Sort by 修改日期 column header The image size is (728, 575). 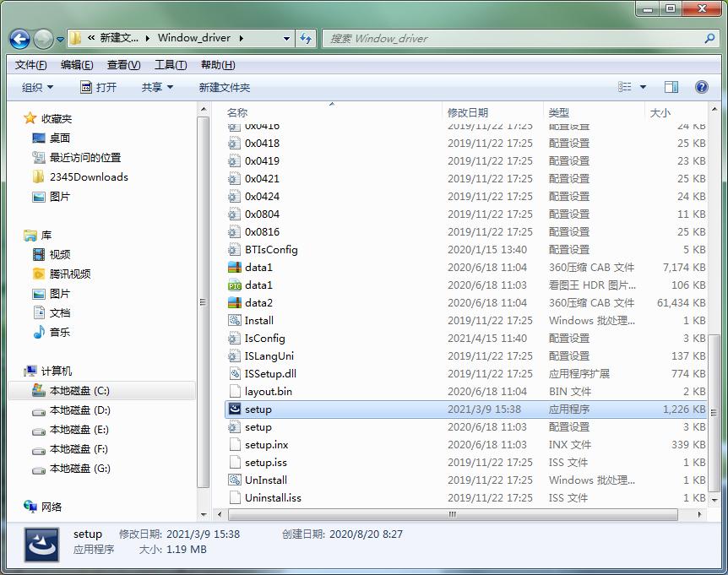[468, 113]
